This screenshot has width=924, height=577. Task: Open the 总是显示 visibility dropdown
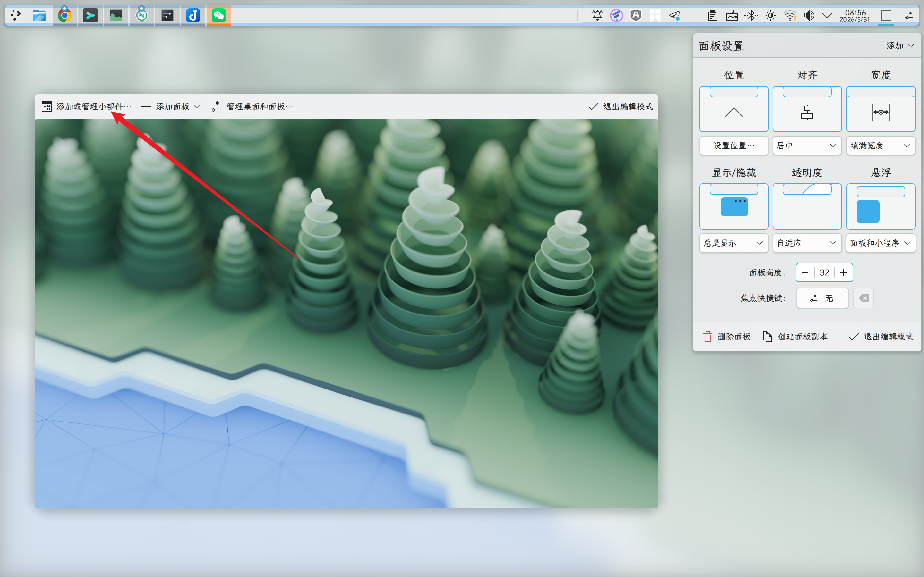pyautogui.click(x=733, y=243)
